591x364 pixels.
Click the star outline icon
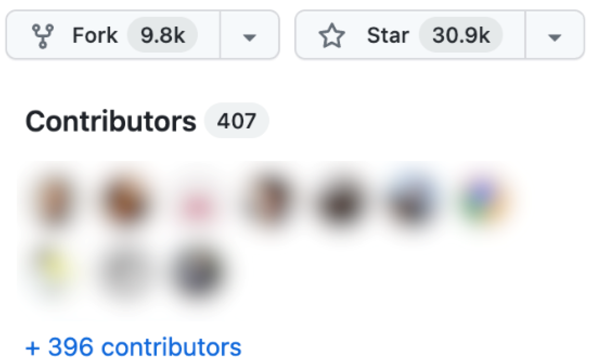(332, 36)
